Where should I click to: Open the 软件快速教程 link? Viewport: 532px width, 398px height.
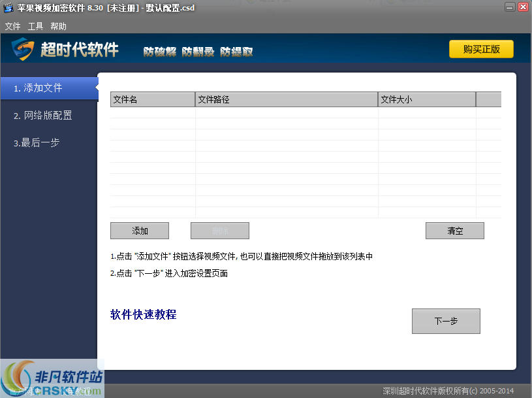coord(143,314)
